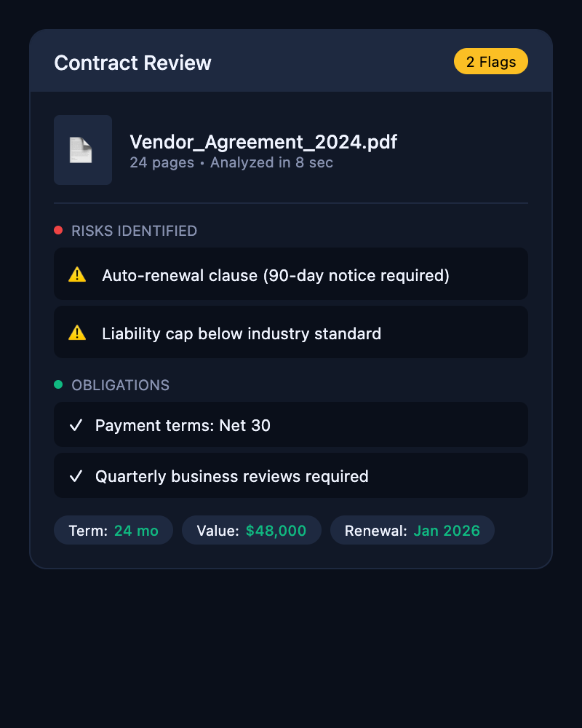
Task: Select the Term: 24 mo pill
Action: (x=113, y=530)
